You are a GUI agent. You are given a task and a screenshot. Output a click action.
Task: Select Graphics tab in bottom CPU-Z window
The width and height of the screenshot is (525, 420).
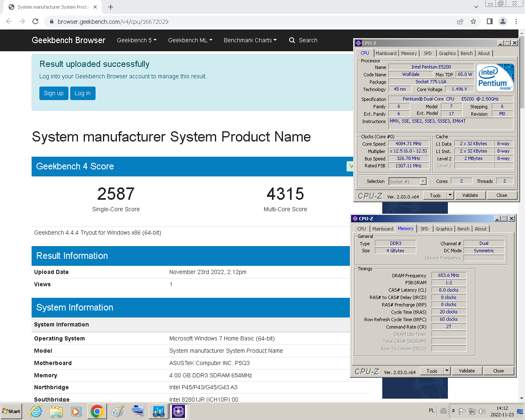click(x=444, y=229)
